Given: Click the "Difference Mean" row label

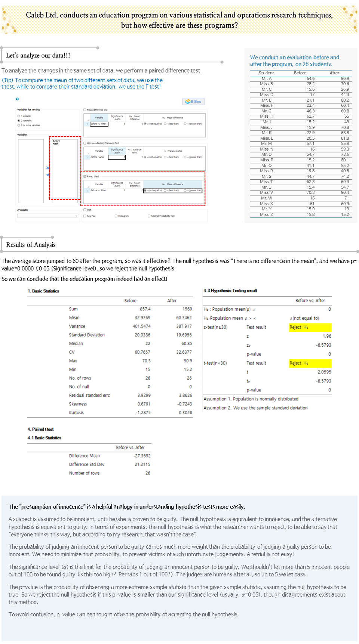Looking at the screenshot, I should pos(85,456).
